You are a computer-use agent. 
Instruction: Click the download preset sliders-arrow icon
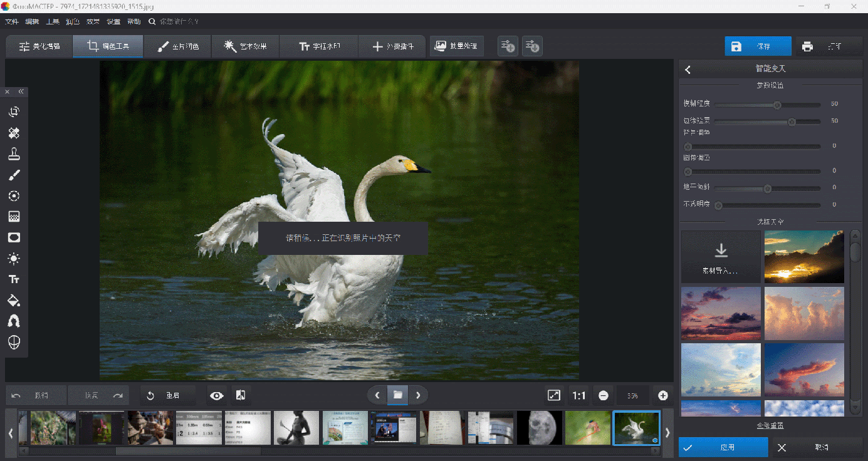[532, 46]
